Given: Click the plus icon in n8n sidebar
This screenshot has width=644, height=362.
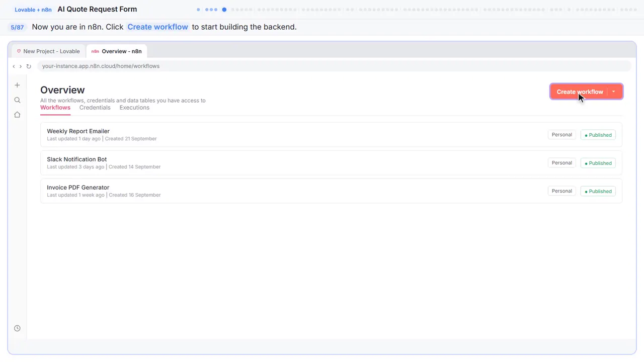Looking at the screenshot, I should 17,85.
